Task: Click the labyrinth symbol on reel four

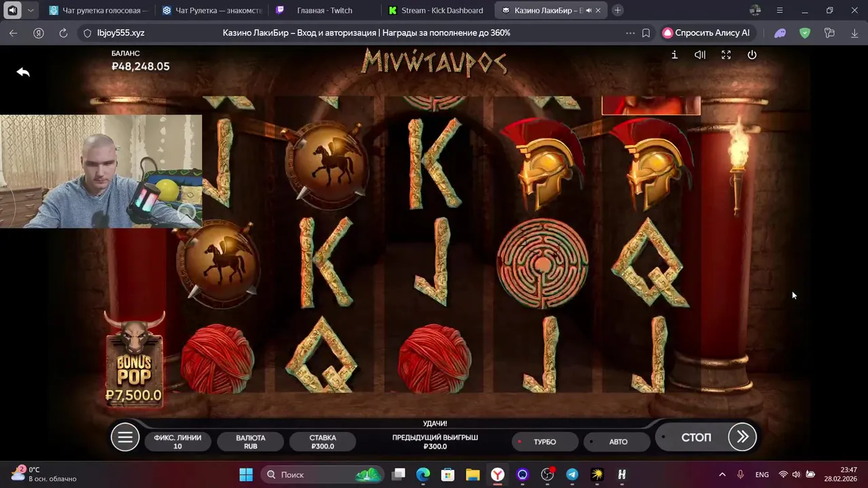Action: point(542,264)
